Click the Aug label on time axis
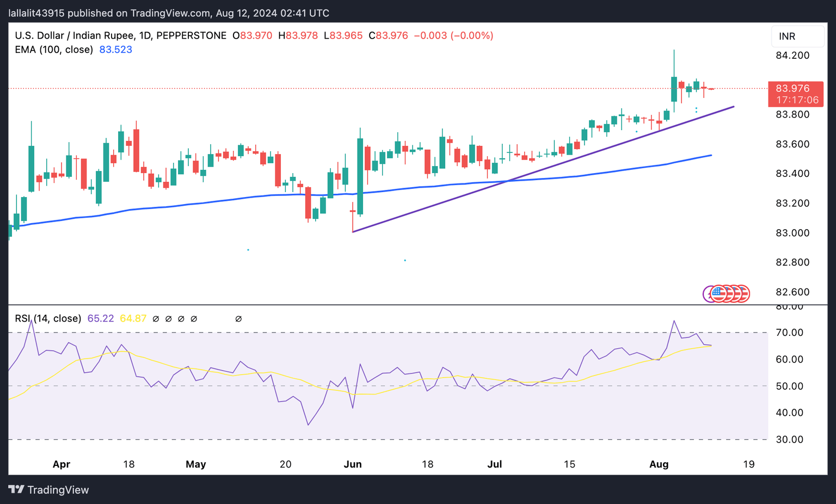The width and height of the screenshot is (836, 504). [x=659, y=464]
